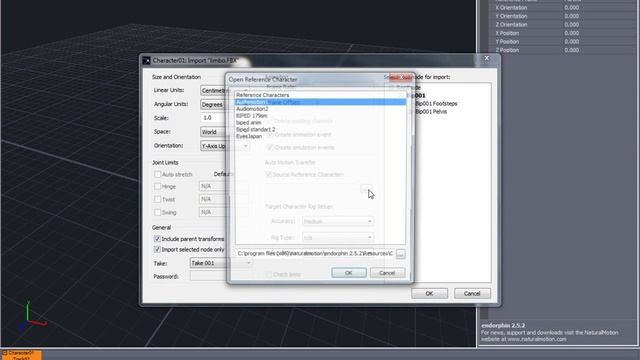
Task: Cancel the Open Reference Character dialog
Action: (x=387, y=273)
